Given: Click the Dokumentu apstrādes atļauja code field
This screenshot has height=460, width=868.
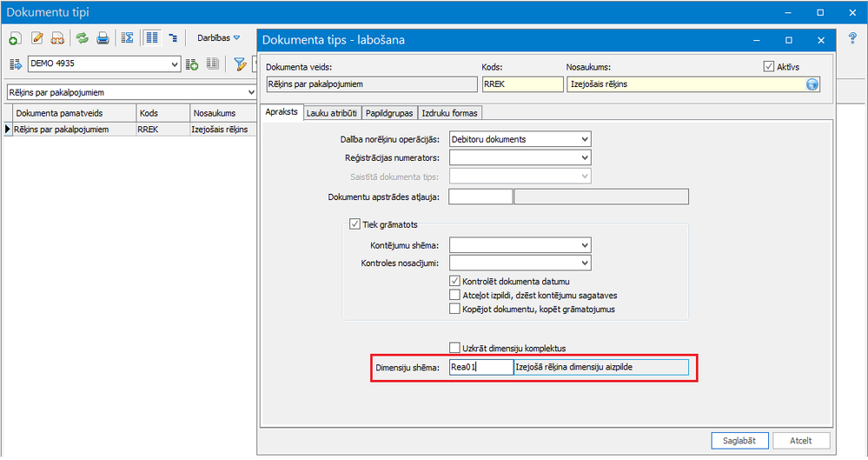Looking at the screenshot, I should pyautogui.click(x=480, y=197).
